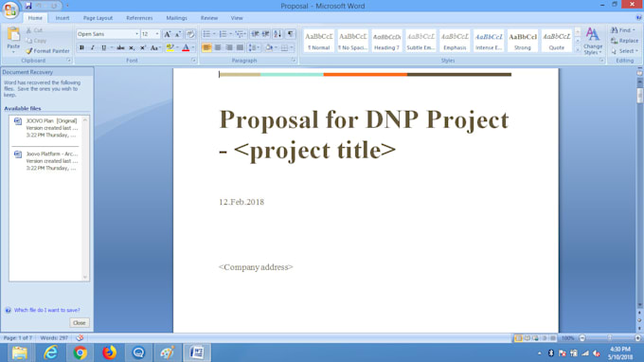
Task: Open font size dropdown showing 12
Action: 157,34
